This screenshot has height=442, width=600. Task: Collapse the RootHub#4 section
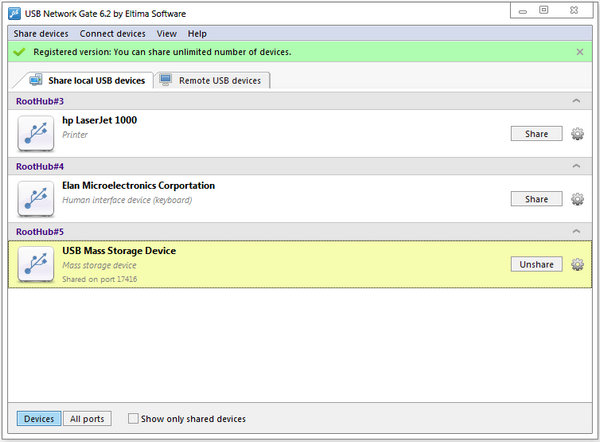[x=575, y=166]
